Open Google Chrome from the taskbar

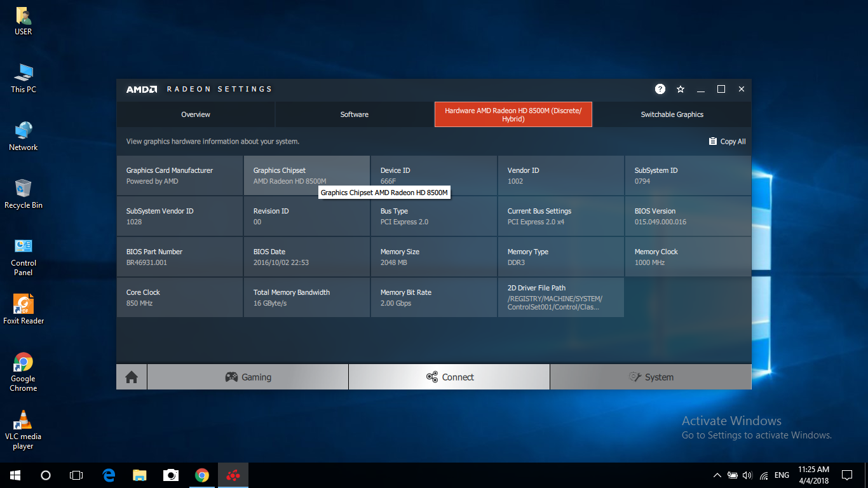[202, 475]
